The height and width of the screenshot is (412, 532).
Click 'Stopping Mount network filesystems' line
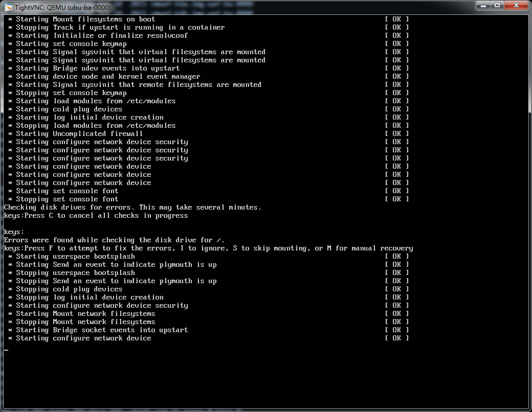click(x=85, y=322)
